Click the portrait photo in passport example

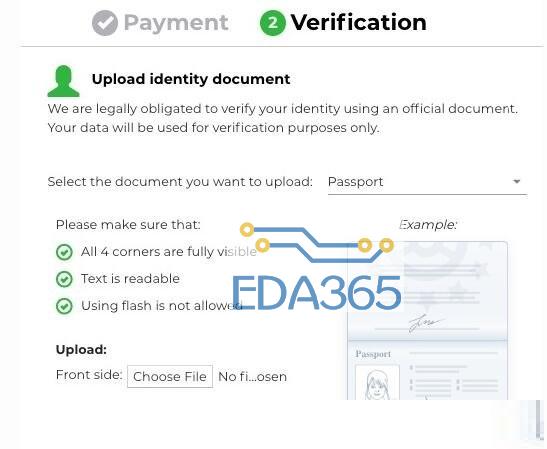(377, 383)
